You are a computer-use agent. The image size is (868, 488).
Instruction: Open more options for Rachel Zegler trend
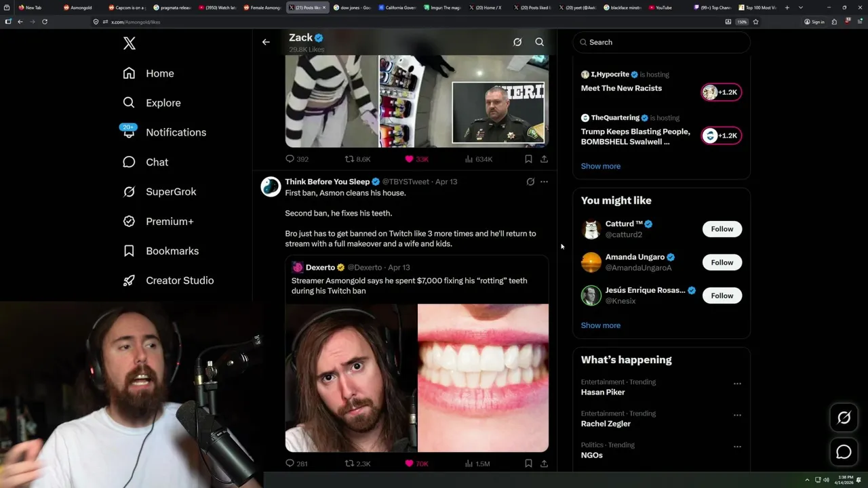pos(737,415)
